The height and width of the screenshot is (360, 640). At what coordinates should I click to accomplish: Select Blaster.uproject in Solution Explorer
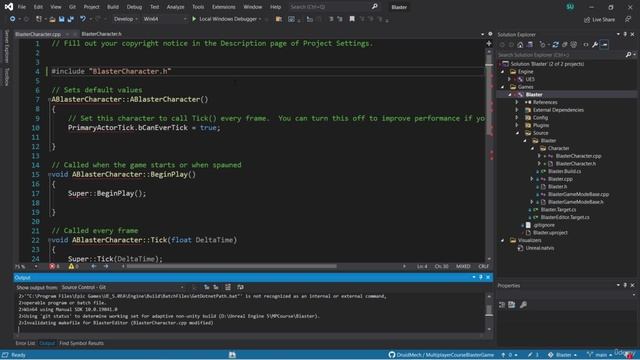click(x=550, y=233)
